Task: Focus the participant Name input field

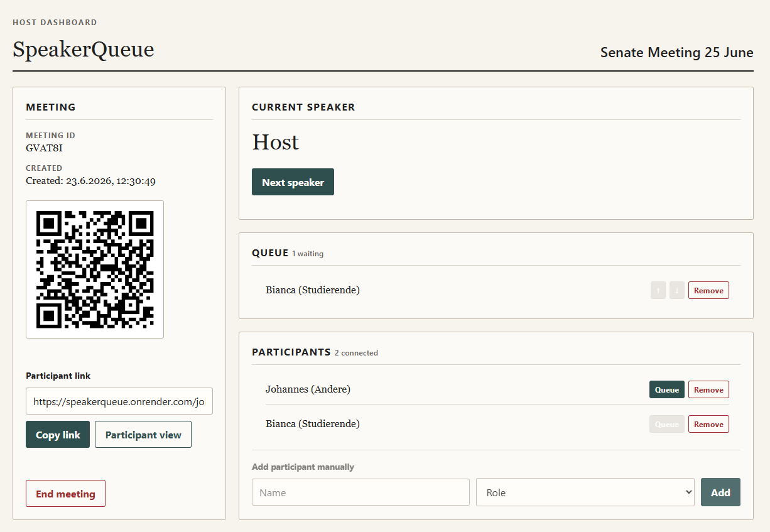Action: 361,492
